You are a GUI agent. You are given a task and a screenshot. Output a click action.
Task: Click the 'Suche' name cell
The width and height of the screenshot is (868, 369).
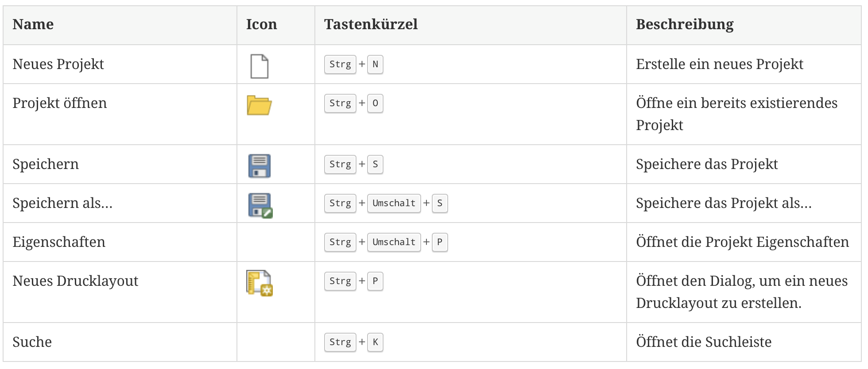pos(32,342)
